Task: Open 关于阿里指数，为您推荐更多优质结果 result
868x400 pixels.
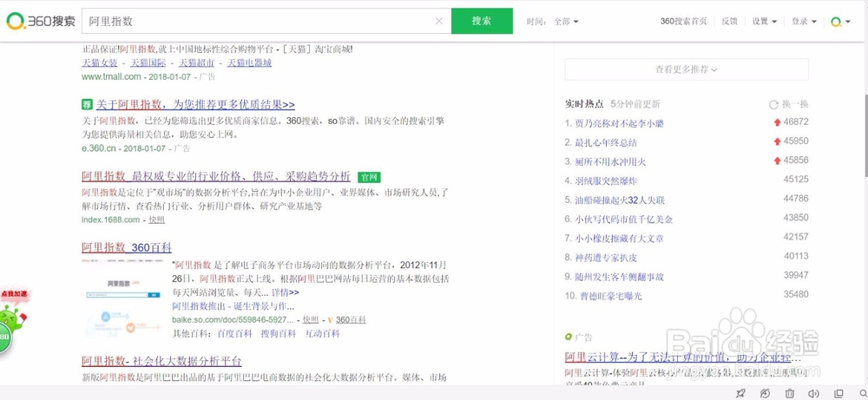Action: pyautogui.click(x=195, y=105)
